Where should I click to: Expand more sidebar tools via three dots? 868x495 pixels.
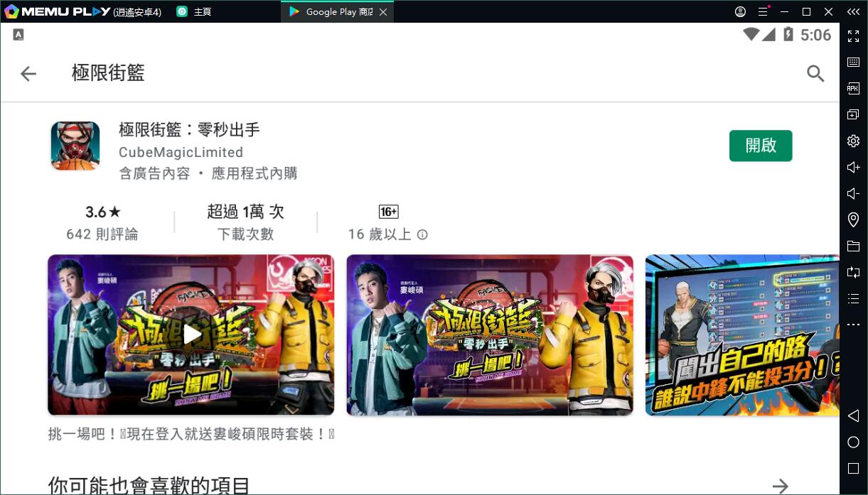coord(853,325)
